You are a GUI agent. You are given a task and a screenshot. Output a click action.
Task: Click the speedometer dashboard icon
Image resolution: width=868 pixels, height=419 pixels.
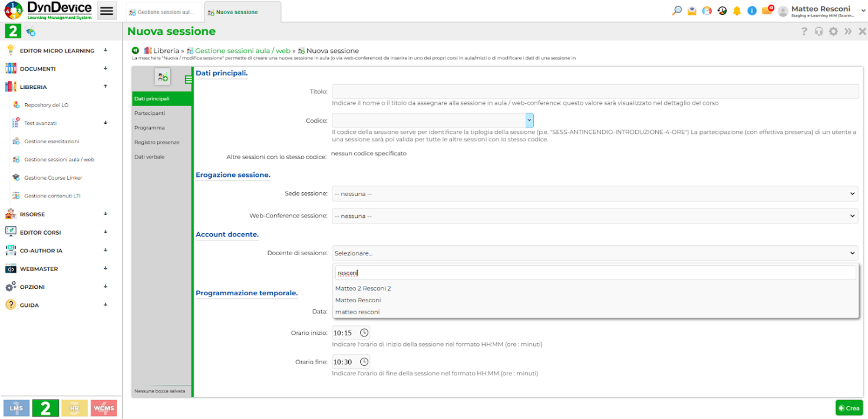tap(707, 11)
